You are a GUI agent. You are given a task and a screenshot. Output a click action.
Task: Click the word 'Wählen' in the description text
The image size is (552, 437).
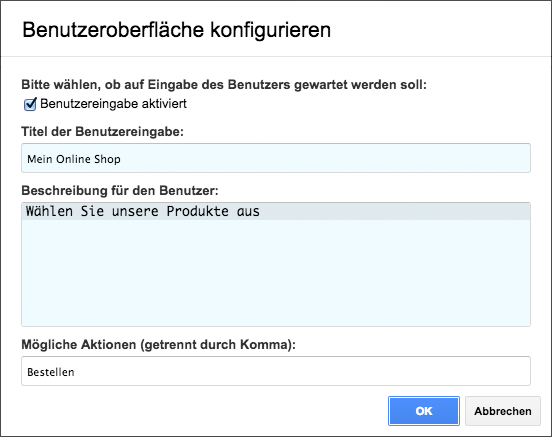(49, 211)
